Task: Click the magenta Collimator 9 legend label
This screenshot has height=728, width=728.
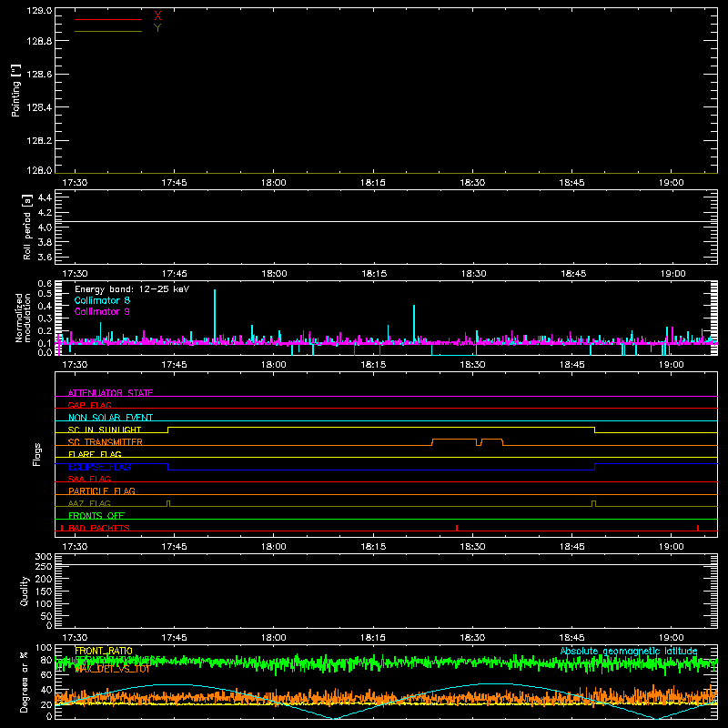Action: [102, 311]
